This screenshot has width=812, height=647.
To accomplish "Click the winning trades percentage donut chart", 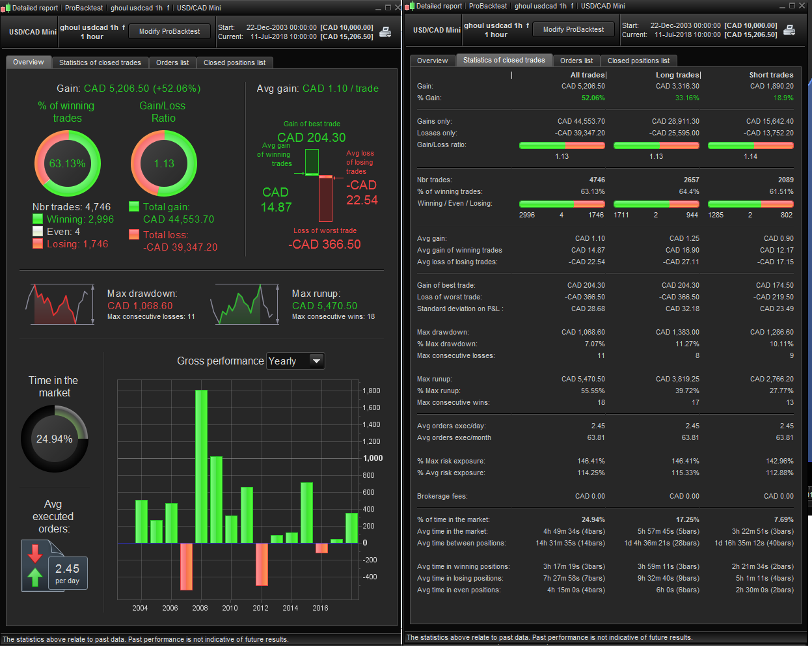I will [67, 163].
